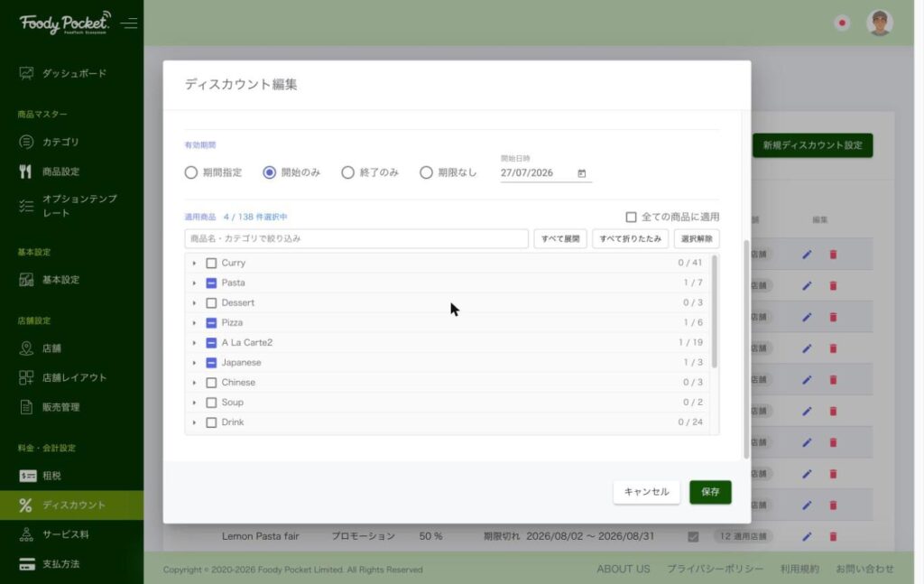
Task: Click the カテゴリ list icon in sidebar
Action: click(26, 142)
